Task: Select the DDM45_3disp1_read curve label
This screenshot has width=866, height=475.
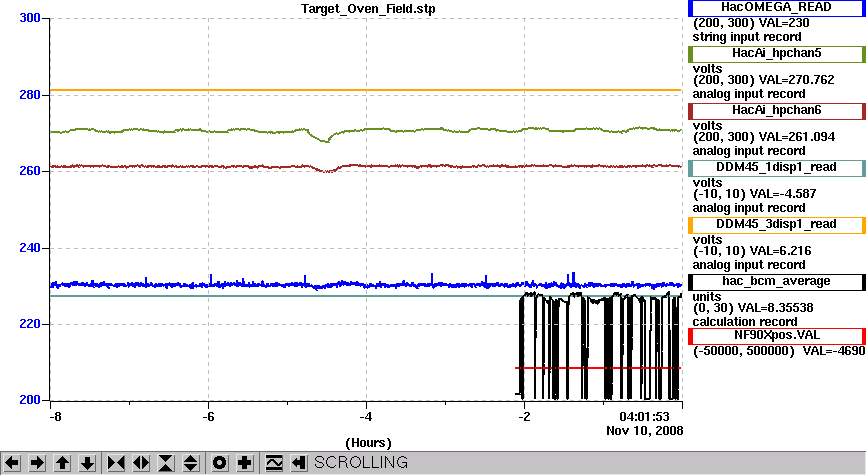Action: [x=777, y=225]
